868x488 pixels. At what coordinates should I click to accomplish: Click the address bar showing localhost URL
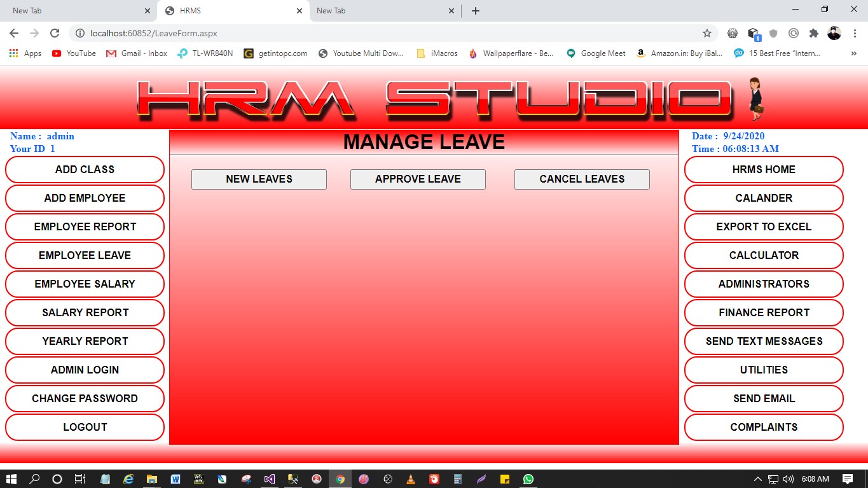pyautogui.click(x=382, y=33)
